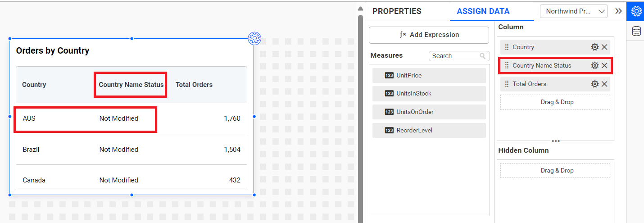Click the widget settings gear on grid

point(254,38)
